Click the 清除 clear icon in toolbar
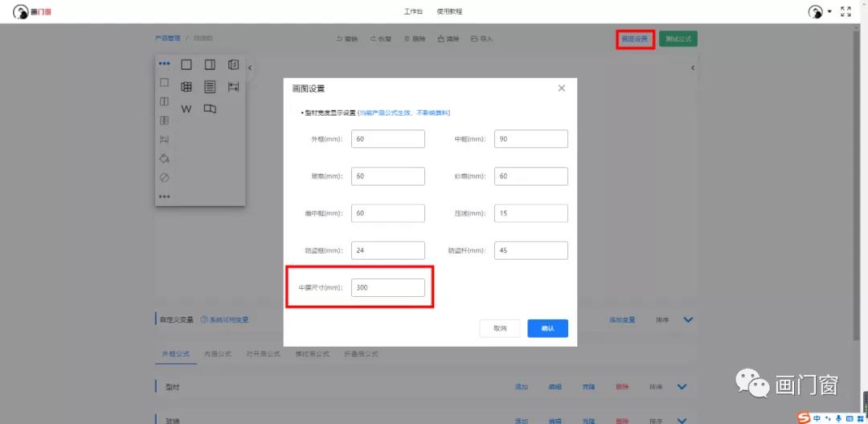Screen dimensions: 868x424 coord(441,39)
